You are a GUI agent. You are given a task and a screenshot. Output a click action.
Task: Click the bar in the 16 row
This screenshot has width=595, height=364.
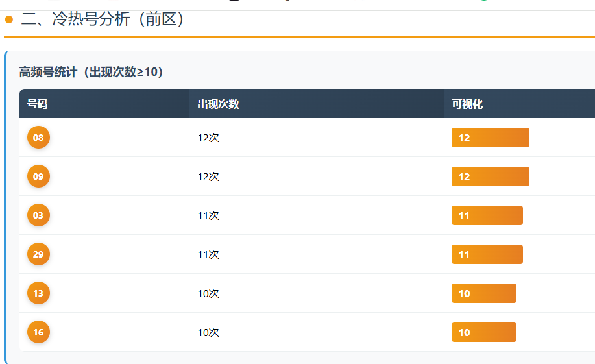483,332
